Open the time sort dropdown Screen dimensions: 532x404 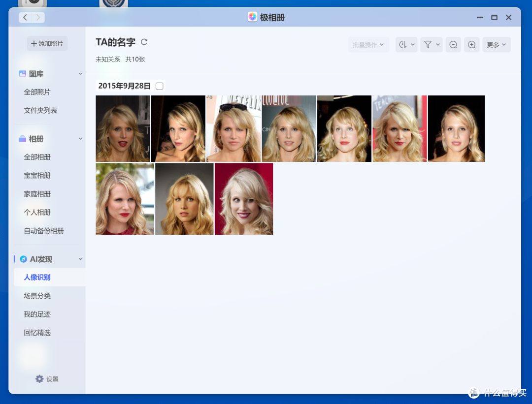click(x=406, y=45)
